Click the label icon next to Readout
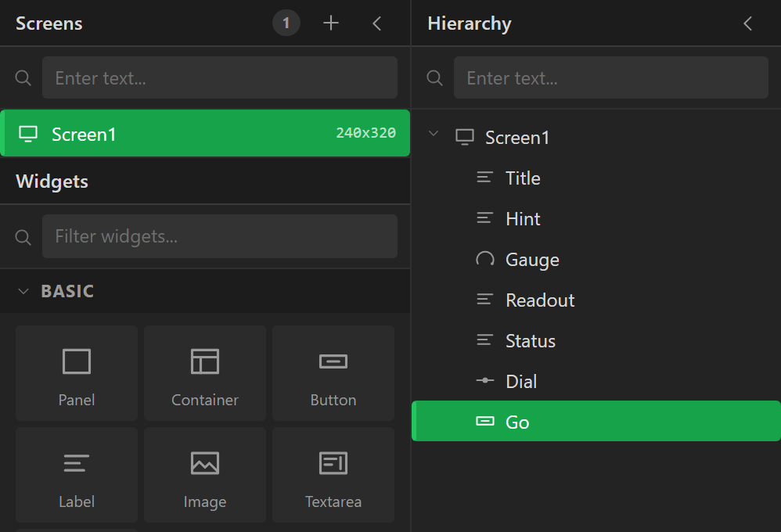781x532 pixels. [484, 300]
